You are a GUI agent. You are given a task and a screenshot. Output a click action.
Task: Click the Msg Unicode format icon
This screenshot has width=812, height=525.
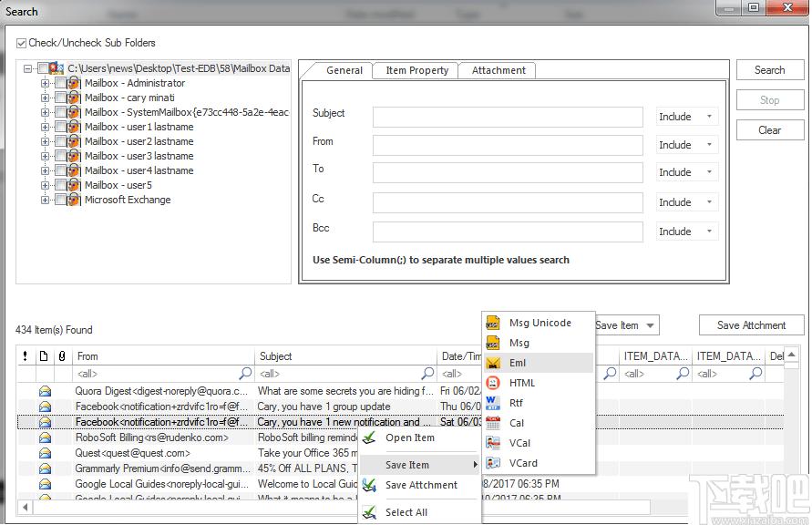(492, 323)
